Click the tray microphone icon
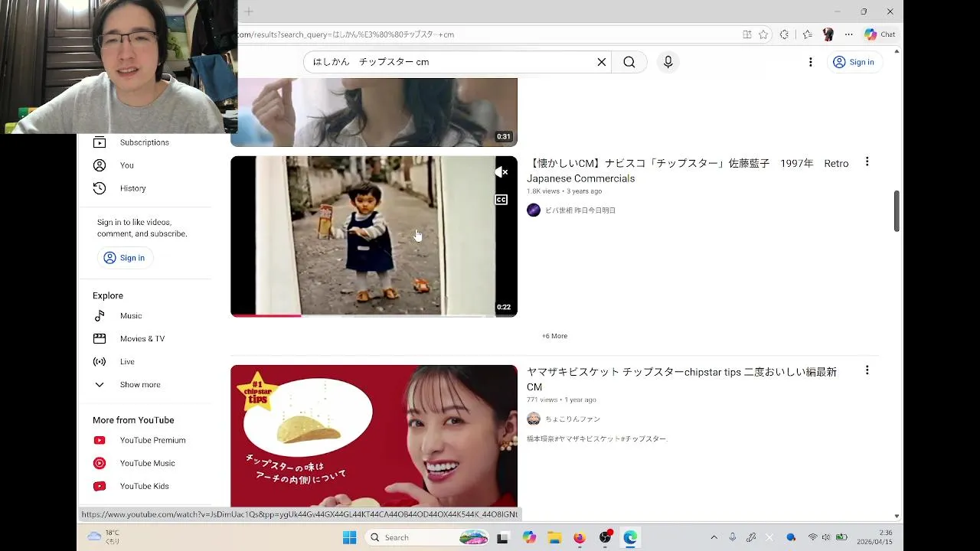 (733, 537)
